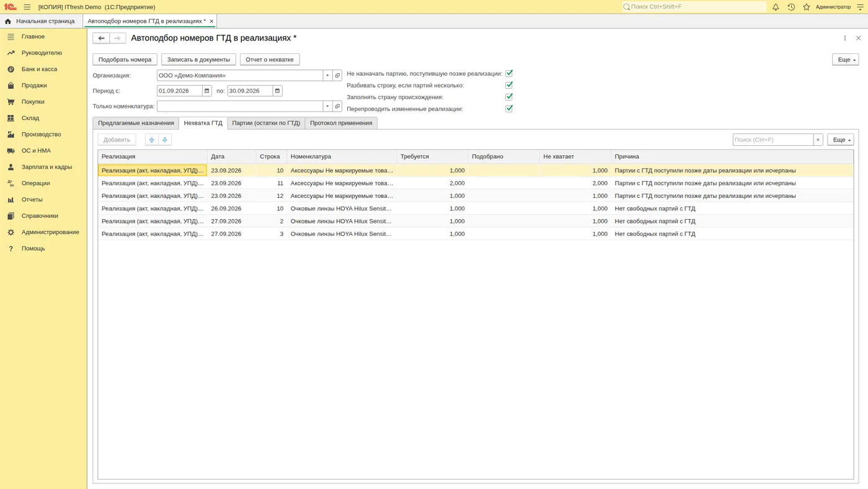Screen dimensions: 868x489
Task: Open the main hamburger menu icon
Action: (x=27, y=7)
